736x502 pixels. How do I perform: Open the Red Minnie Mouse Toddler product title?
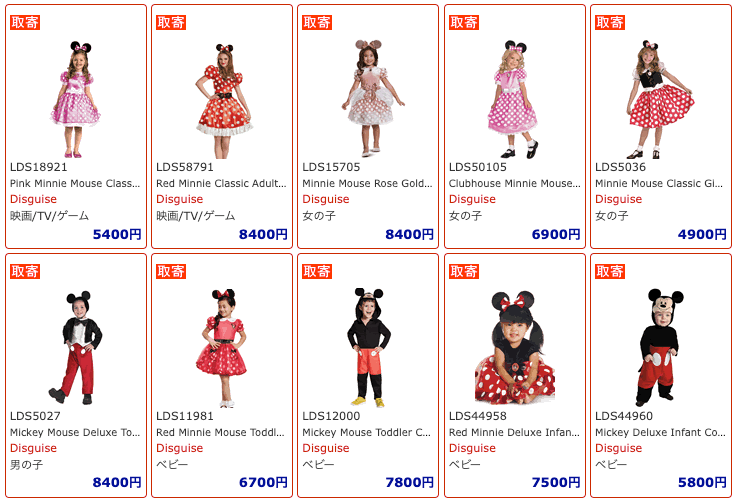pyautogui.click(x=220, y=432)
